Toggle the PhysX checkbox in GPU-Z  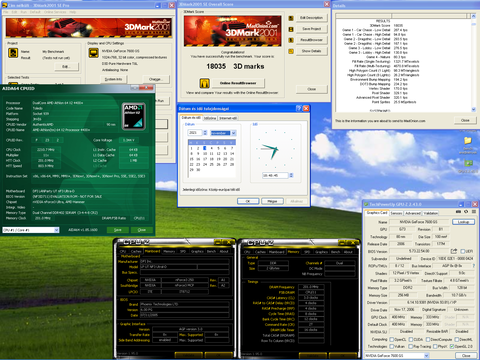pos(435,347)
